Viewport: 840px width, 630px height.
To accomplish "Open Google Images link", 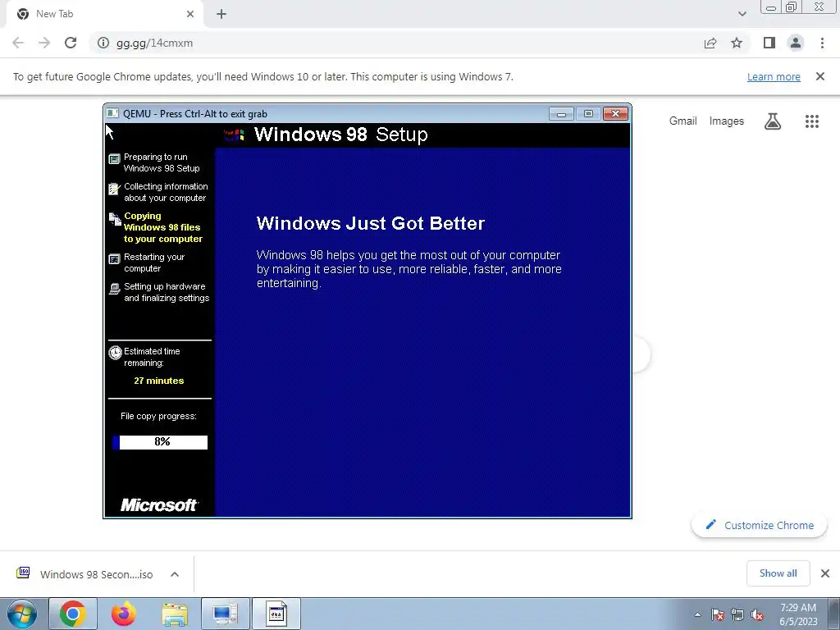I will pos(727,121).
